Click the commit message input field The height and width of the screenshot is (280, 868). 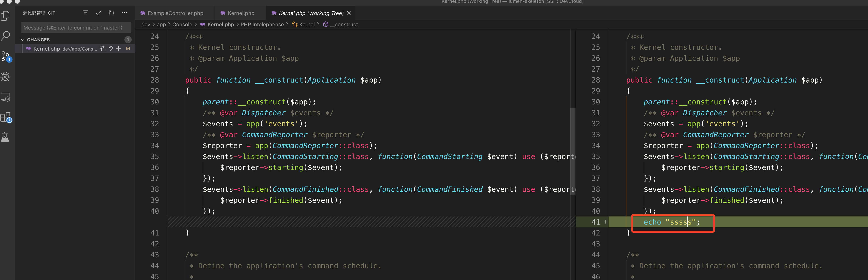coord(77,28)
